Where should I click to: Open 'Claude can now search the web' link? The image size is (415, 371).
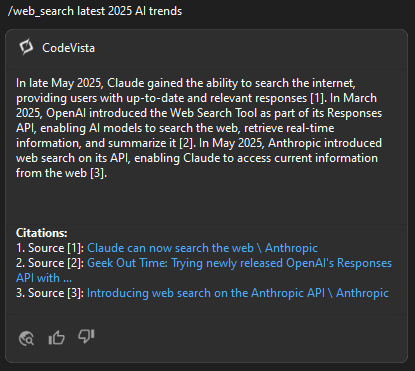(202, 248)
